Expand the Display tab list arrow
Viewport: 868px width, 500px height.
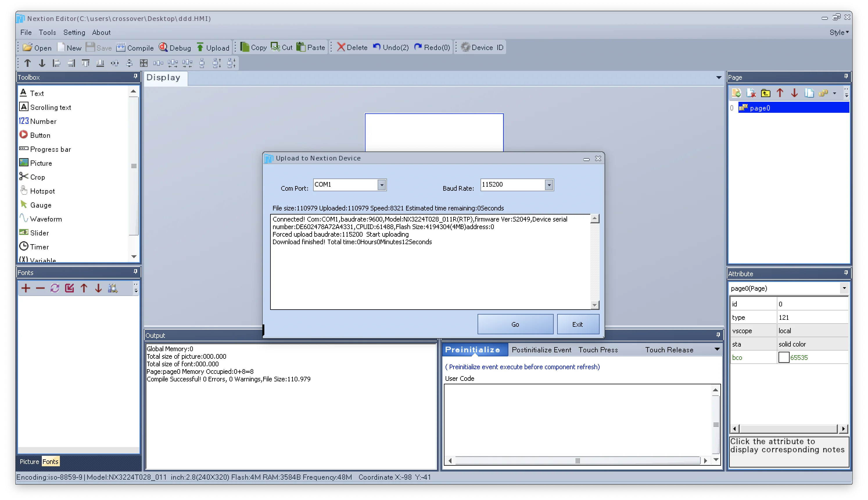pyautogui.click(x=718, y=77)
